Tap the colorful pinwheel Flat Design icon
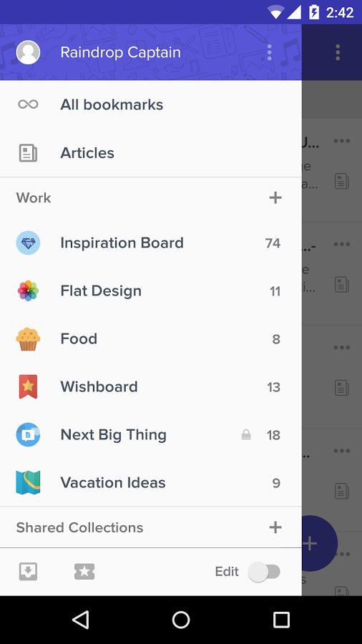 point(28,291)
